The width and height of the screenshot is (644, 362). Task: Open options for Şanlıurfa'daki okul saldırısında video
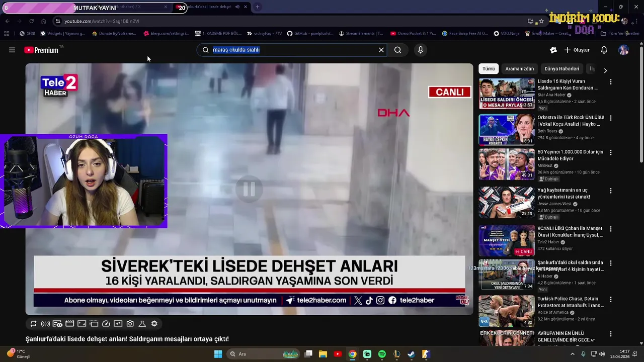coord(611,263)
